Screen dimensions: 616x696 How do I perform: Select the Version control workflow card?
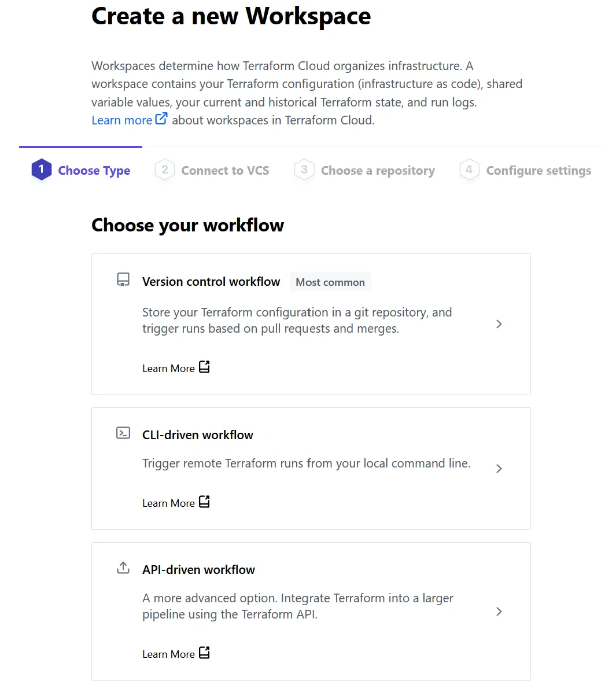coord(311,324)
